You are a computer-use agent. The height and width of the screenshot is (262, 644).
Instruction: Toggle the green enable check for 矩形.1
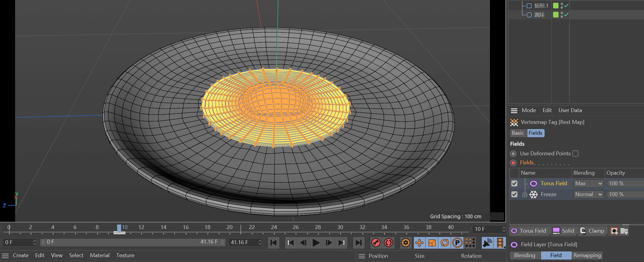pos(566,5)
